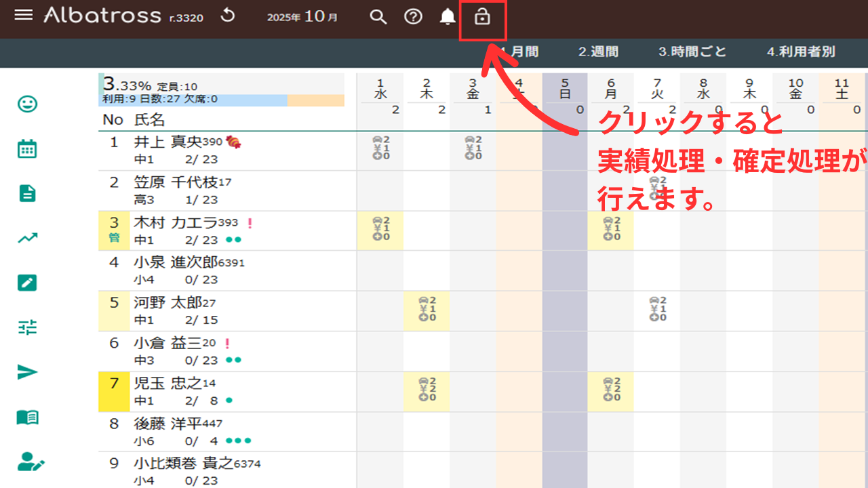Click the paper plane send sidebar icon

(x=27, y=372)
